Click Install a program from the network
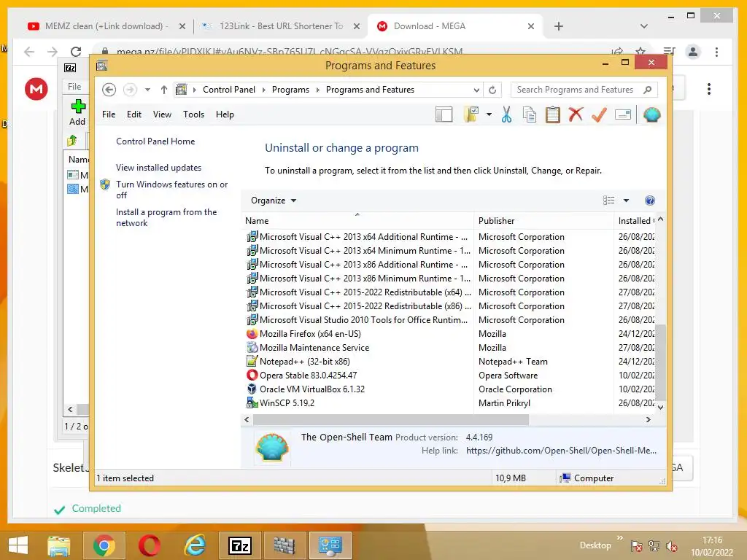 tap(166, 217)
